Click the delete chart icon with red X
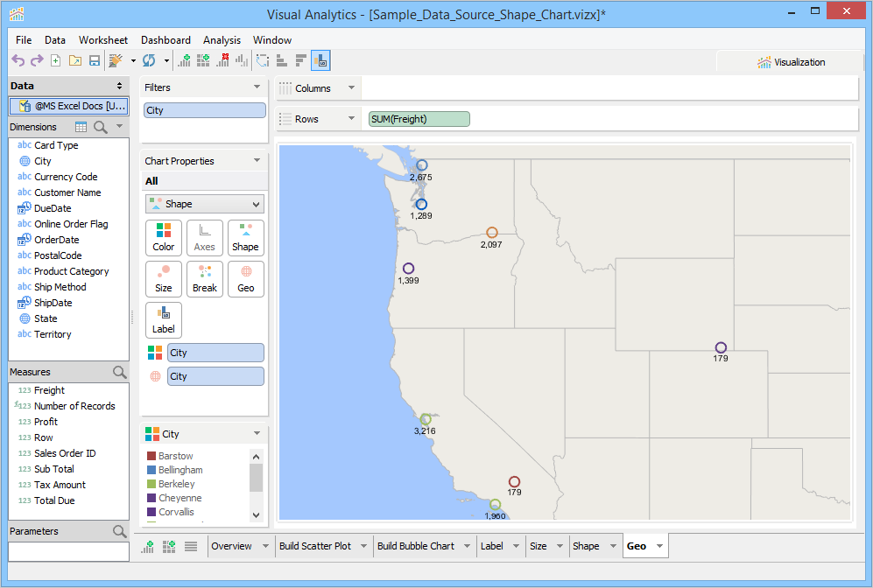 coord(222,60)
